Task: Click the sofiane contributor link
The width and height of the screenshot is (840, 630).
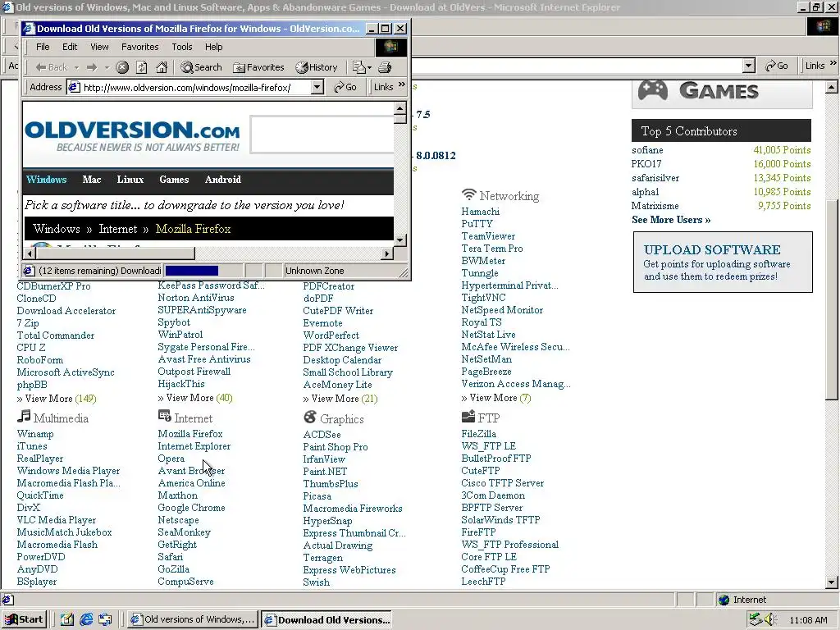Action: coord(647,150)
